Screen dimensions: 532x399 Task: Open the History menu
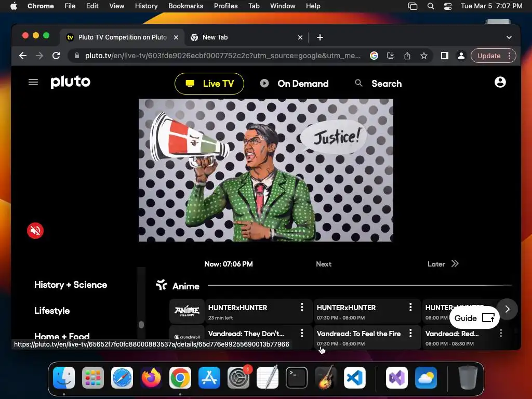[146, 6]
